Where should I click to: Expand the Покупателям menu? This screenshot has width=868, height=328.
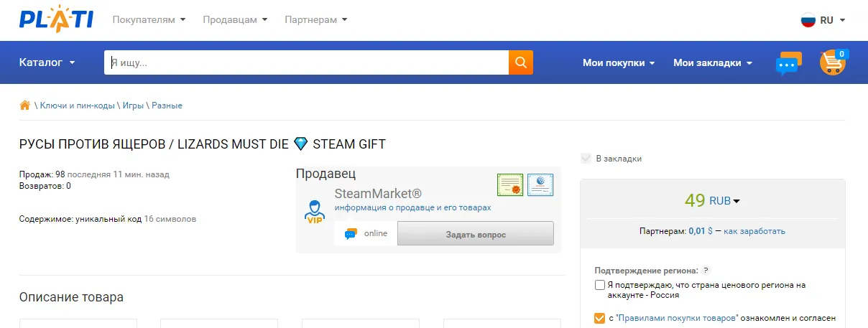[x=149, y=20]
